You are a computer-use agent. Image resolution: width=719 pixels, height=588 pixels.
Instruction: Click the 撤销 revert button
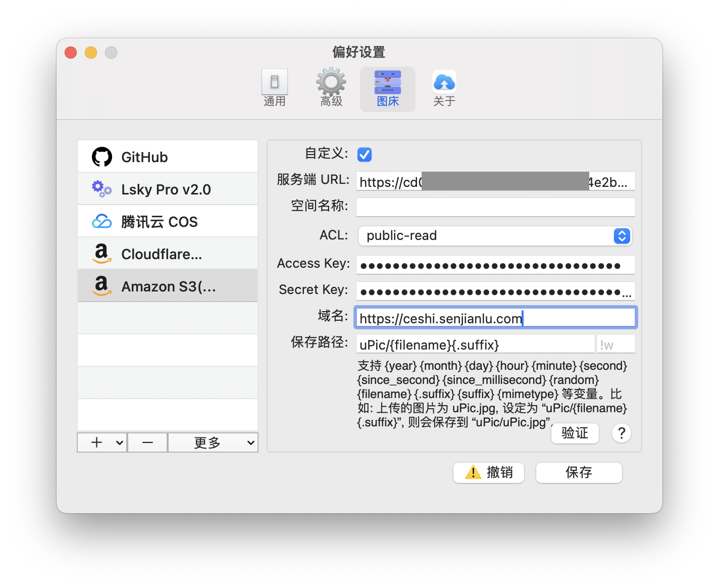coord(489,473)
